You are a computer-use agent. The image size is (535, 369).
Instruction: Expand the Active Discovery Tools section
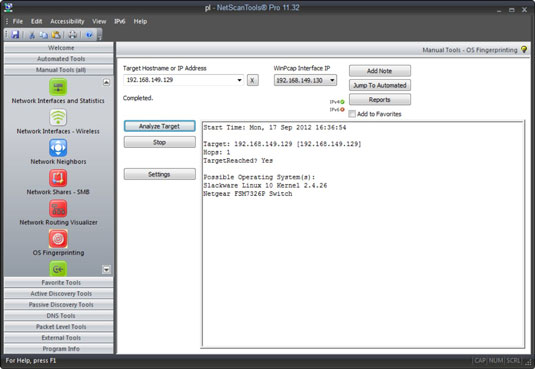click(x=59, y=294)
